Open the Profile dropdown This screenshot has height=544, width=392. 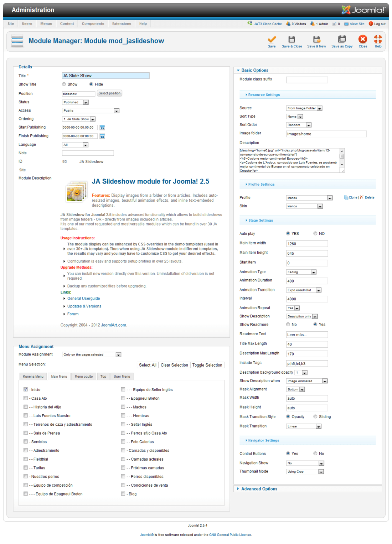[310, 198]
